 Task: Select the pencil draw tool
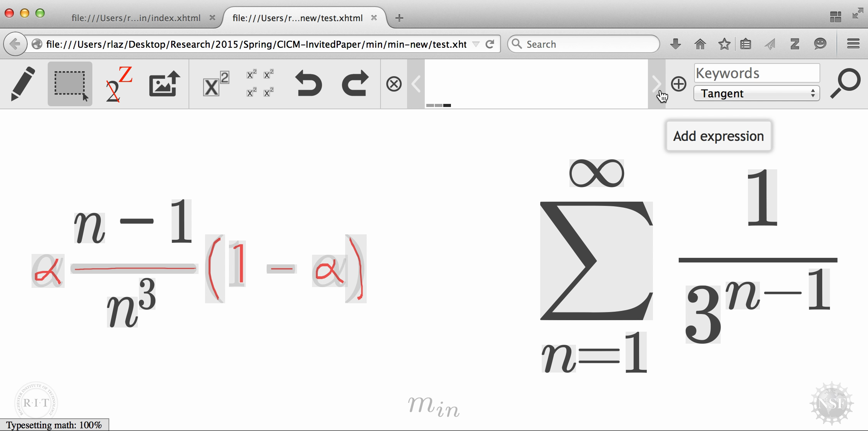coord(23,84)
